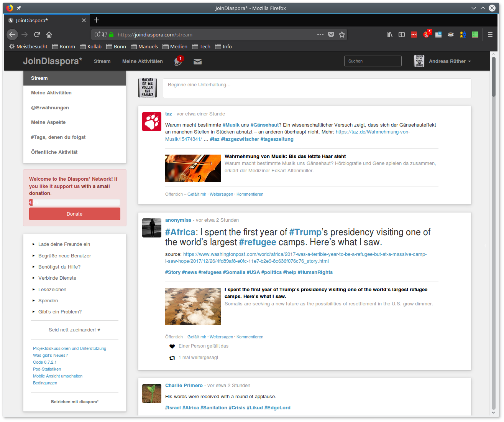The height and width of the screenshot is (422, 504).
Task: Open the Firefox hamburger menu
Action: (x=490, y=35)
